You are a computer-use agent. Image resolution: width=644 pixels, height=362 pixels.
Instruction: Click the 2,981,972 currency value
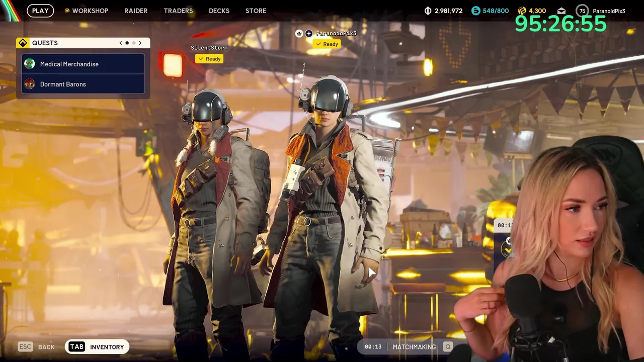[448, 11]
